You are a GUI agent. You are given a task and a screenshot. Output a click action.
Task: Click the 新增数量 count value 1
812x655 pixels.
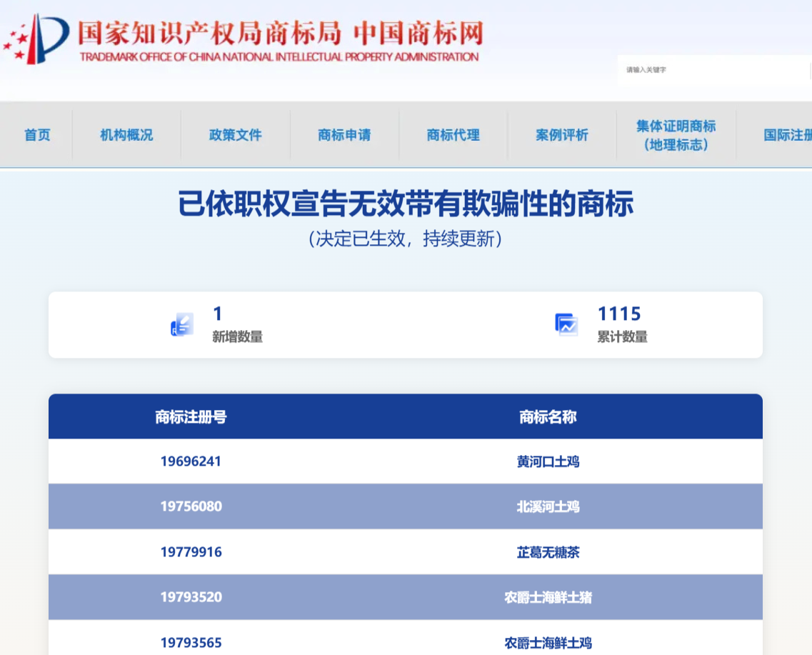click(218, 314)
